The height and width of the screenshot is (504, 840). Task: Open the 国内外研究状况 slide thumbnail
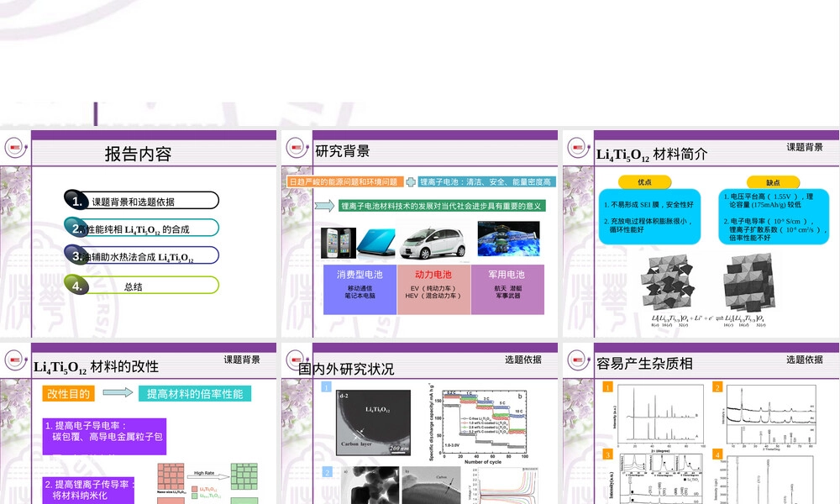[419, 423]
